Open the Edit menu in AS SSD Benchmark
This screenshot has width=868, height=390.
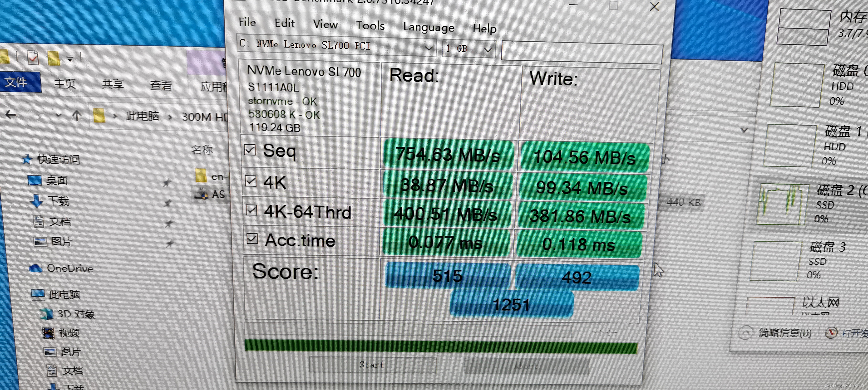(285, 23)
